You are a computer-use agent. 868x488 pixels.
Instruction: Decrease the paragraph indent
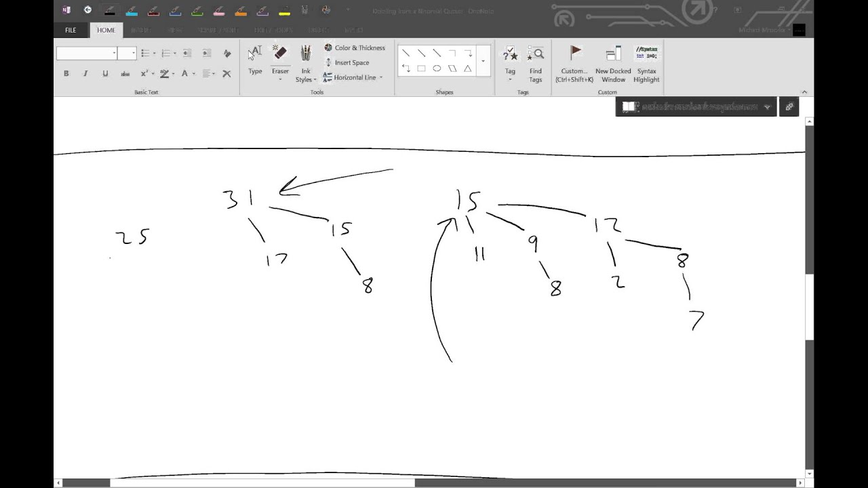[186, 54]
